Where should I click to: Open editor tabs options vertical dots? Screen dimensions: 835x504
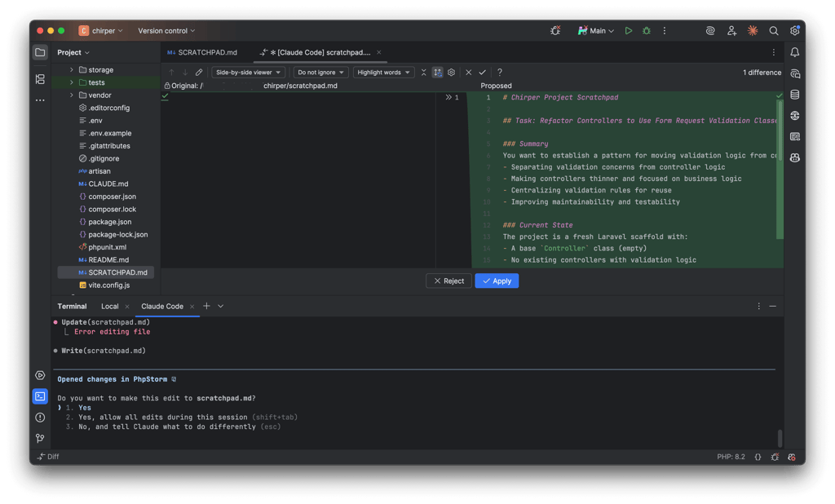pos(773,52)
